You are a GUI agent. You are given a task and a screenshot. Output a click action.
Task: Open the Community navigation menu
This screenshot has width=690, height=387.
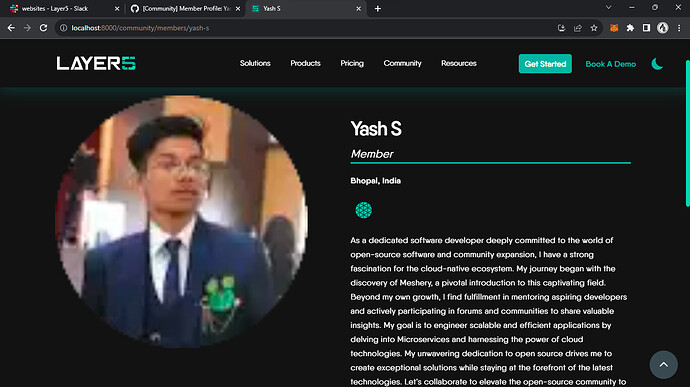pyautogui.click(x=402, y=63)
